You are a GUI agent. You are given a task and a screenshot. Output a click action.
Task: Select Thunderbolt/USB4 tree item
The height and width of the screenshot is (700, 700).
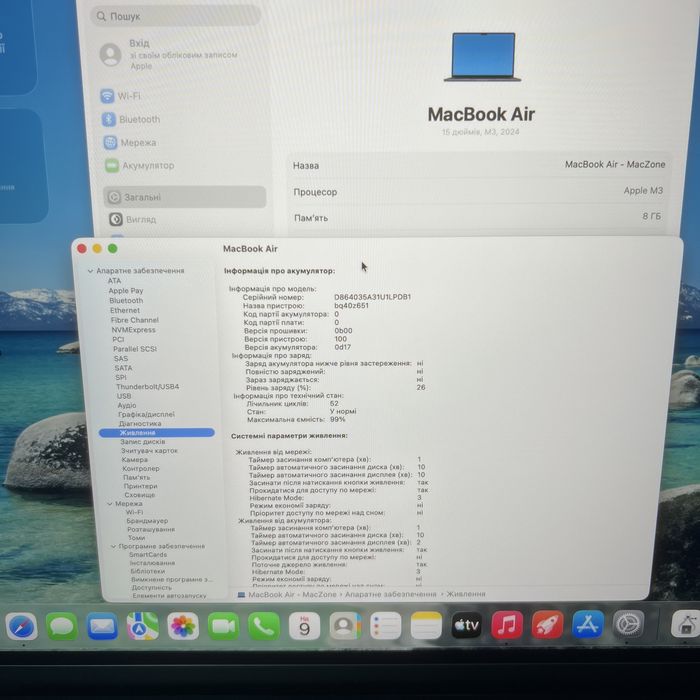coord(148,387)
